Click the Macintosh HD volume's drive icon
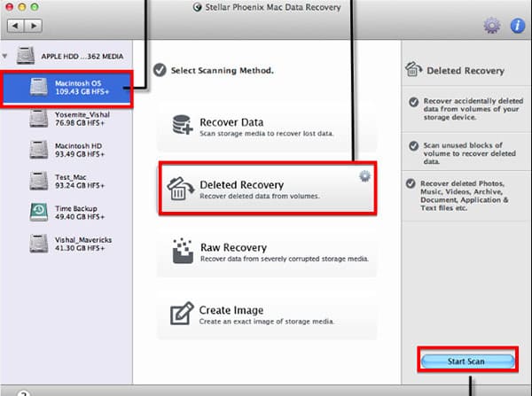Screen dimensions: 532x396 [x=39, y=150]
